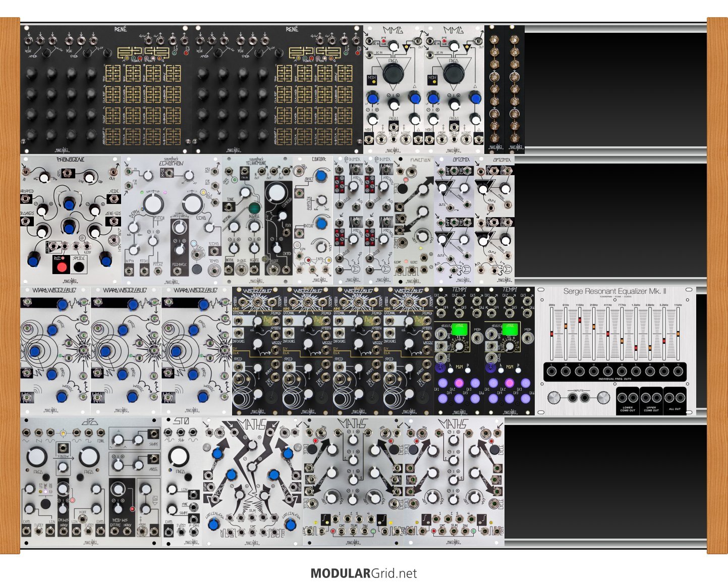Grab the 5.2kHz slider handle
728x584 pixels.
coord(664,341)
